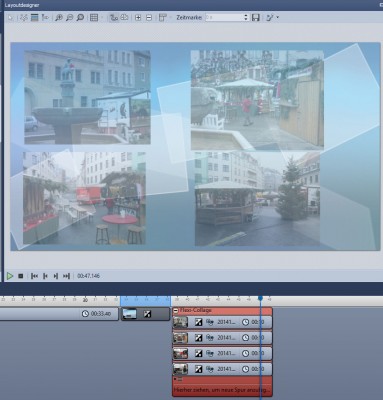Viewport: 383px width, 400px height.
Task: Click the motion path tool icon
Action: [x=23, y=18]
